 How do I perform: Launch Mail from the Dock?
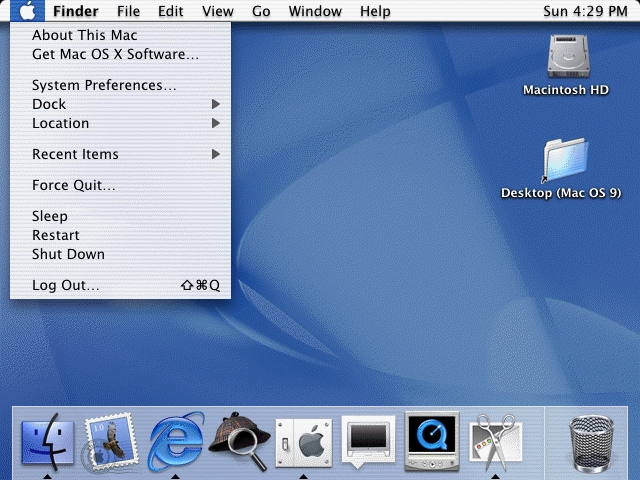click(x=111, y=443)
